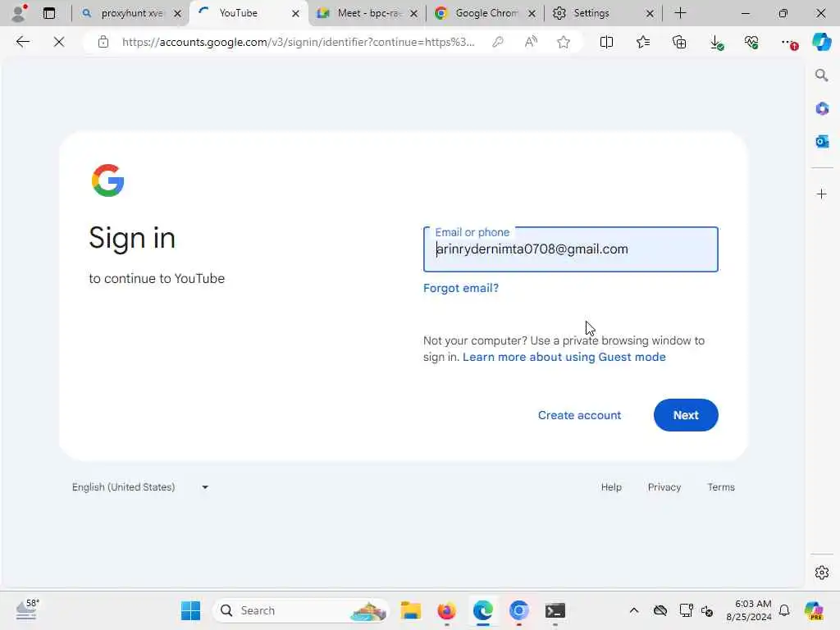
Task: View site information lock icon
Action: (x=103, y=42)
